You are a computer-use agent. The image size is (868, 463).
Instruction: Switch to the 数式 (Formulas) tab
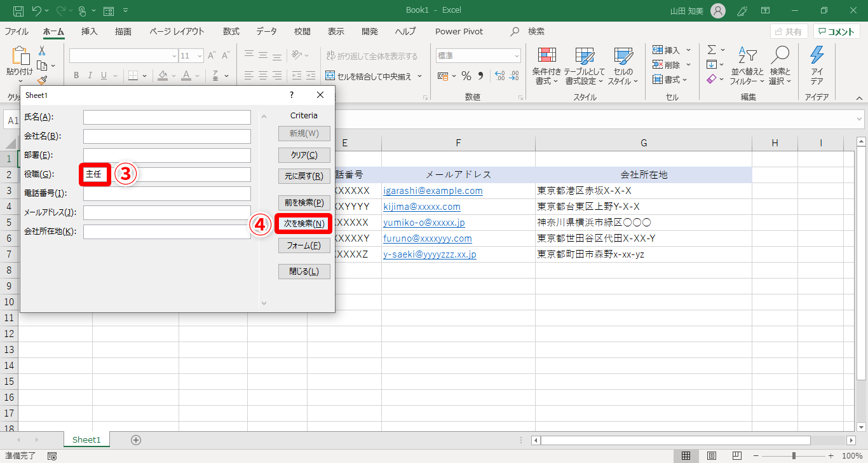(231, 31)
